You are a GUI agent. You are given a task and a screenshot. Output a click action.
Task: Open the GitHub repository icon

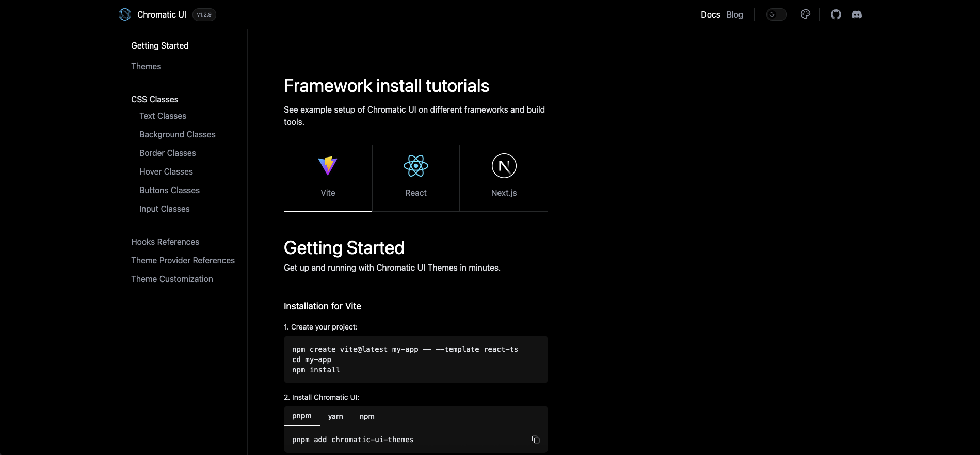(836, 14)
